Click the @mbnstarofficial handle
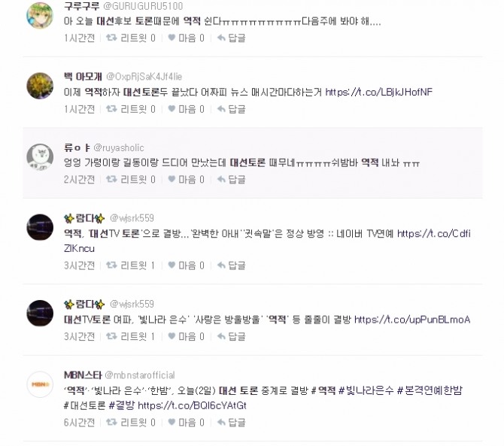Image resolution: width=504 pixels, height=446 pixels. coord(140,375)
